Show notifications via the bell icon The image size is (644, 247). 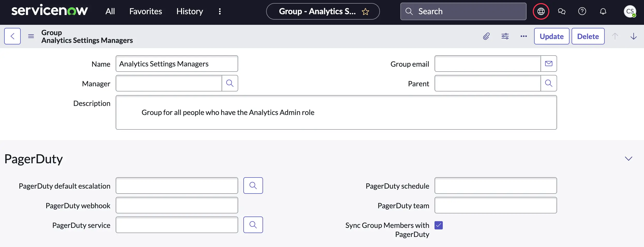[603, 11]
